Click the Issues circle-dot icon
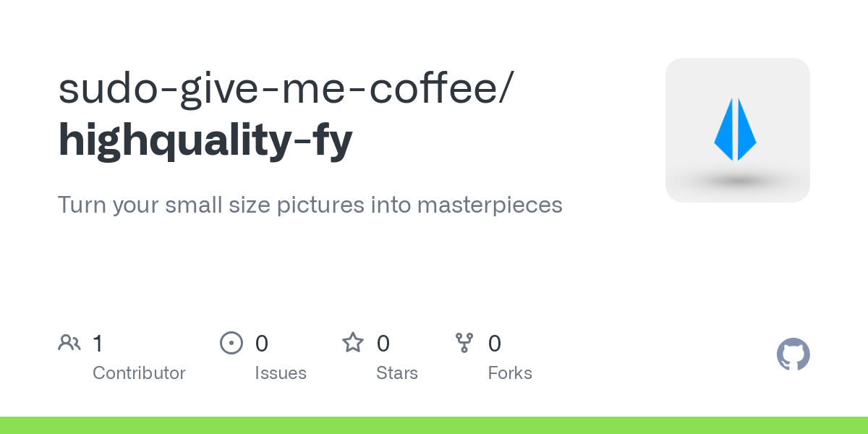 231,343
